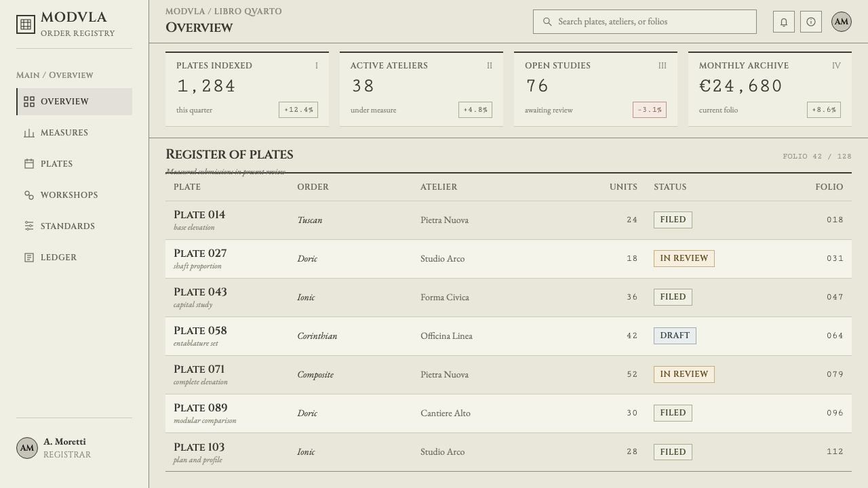Navigate to Workshops label
868x488 pixels.
[x=69, y=195]
